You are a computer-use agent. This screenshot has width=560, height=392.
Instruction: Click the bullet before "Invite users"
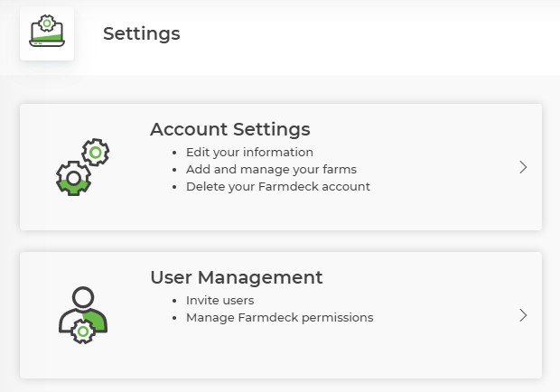point(174,301)
